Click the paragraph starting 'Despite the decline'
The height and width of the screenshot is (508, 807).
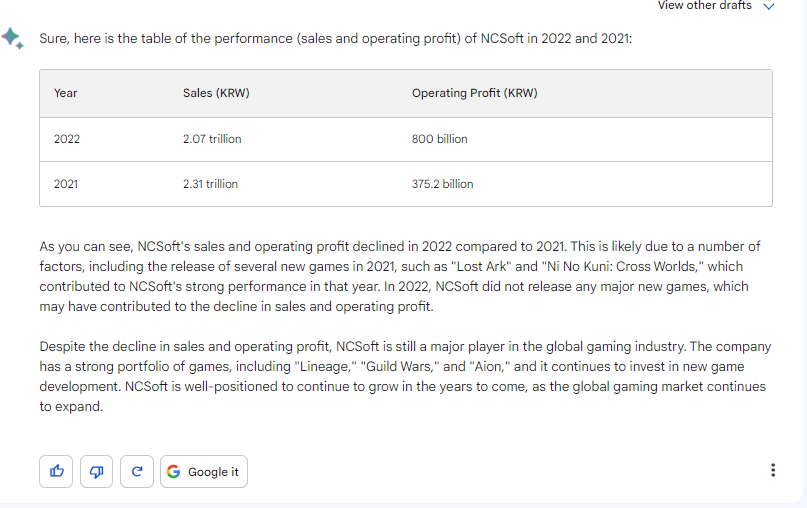click(x=405, y=376)
